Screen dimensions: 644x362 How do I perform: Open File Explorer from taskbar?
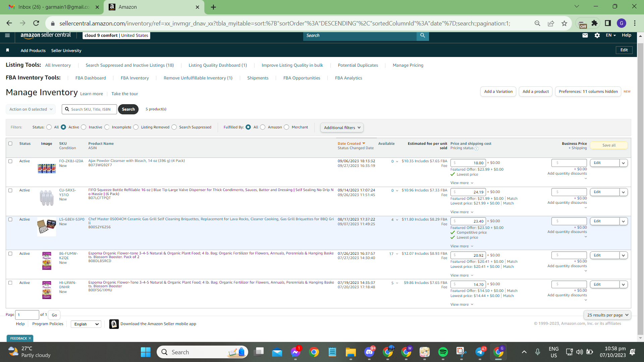[x=351, y=352]
